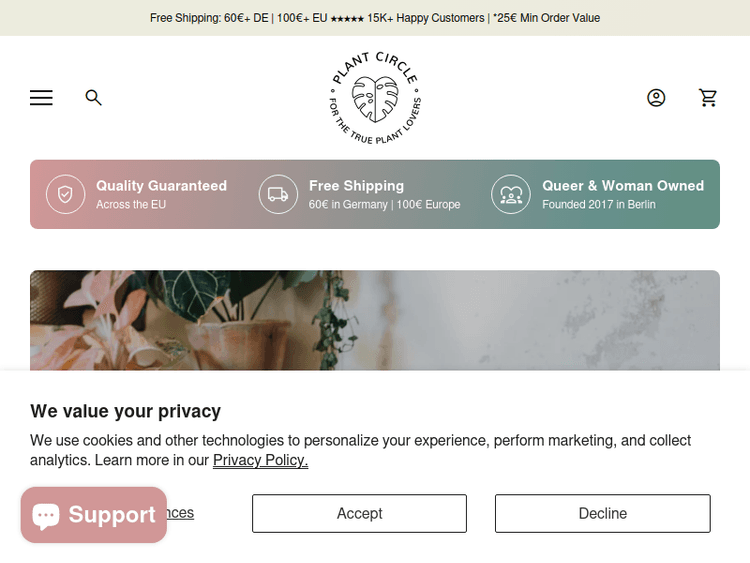The width and height of the screenshot is (750, 563).
Task: Click the free shipping announcement bar
Action: click(375, 18)
